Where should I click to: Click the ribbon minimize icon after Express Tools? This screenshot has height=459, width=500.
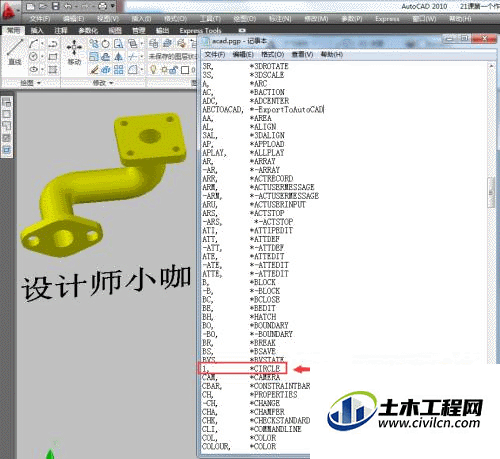[242, 30]
